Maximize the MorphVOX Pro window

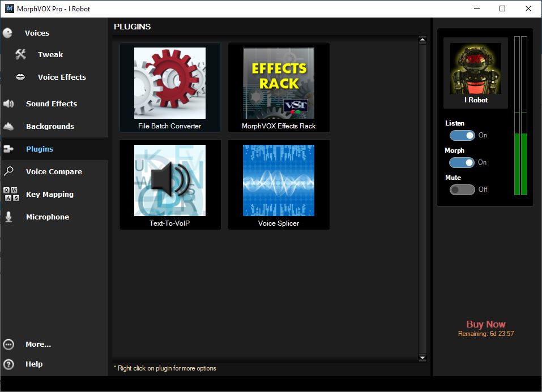[x=502, y=8]
